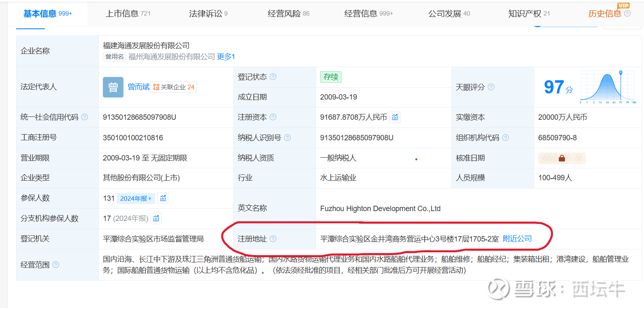The width and height of the screenshot is (644, 309).
Task: Open the 经营范围 help icon
Action: (56, 265)
